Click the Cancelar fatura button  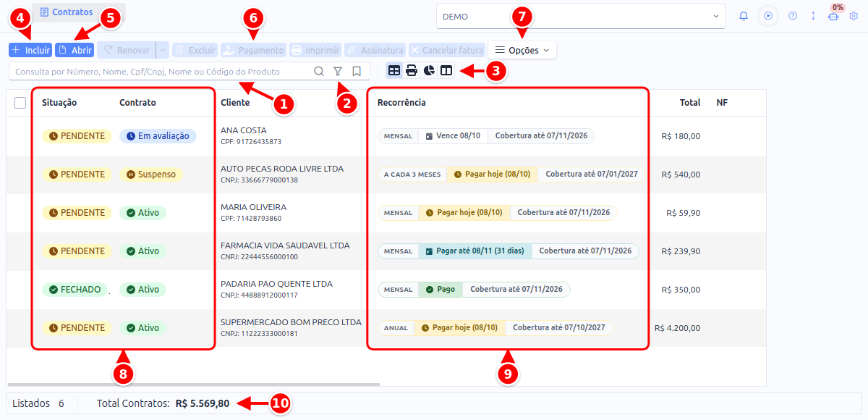click(x=447, y=50)
